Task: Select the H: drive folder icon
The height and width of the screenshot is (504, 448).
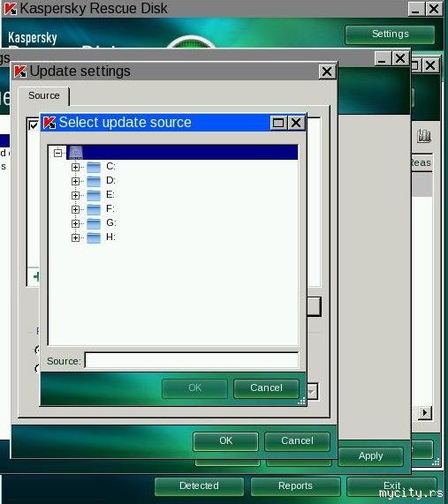Action: pyautogui.click(x=94, y=237)
